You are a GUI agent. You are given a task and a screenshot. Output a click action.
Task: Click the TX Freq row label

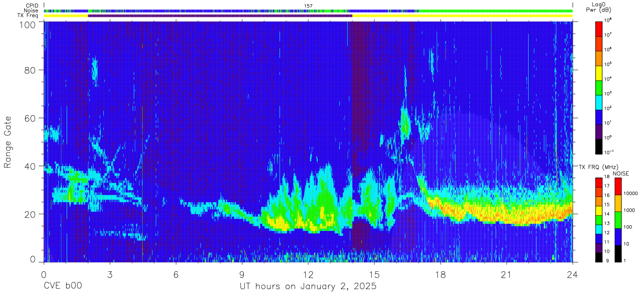[28, 16]
